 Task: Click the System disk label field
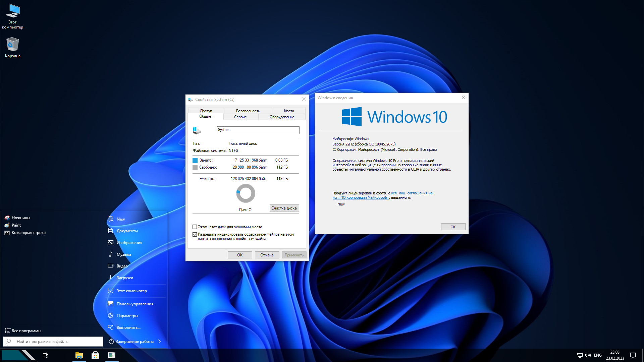[x=258, y=130]
